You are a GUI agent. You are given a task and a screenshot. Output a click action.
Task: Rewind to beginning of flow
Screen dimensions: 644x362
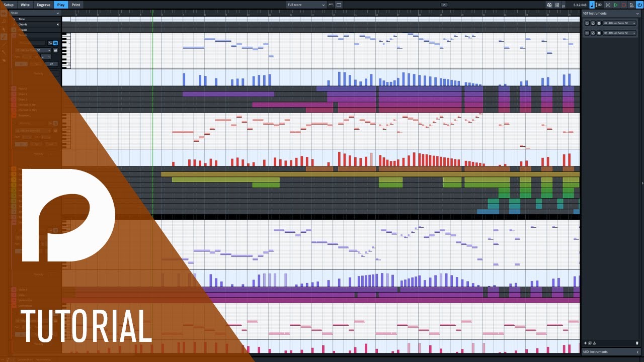pos(608,5)
